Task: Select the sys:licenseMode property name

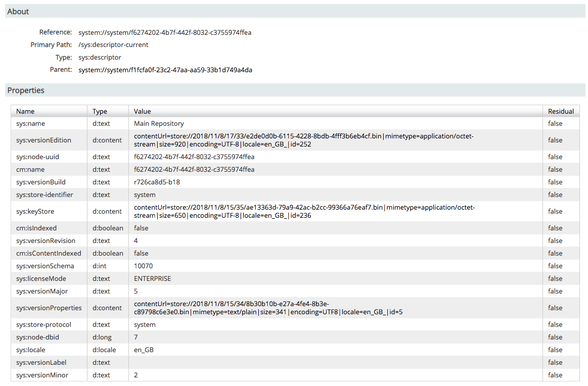Action: click(41, 279)
